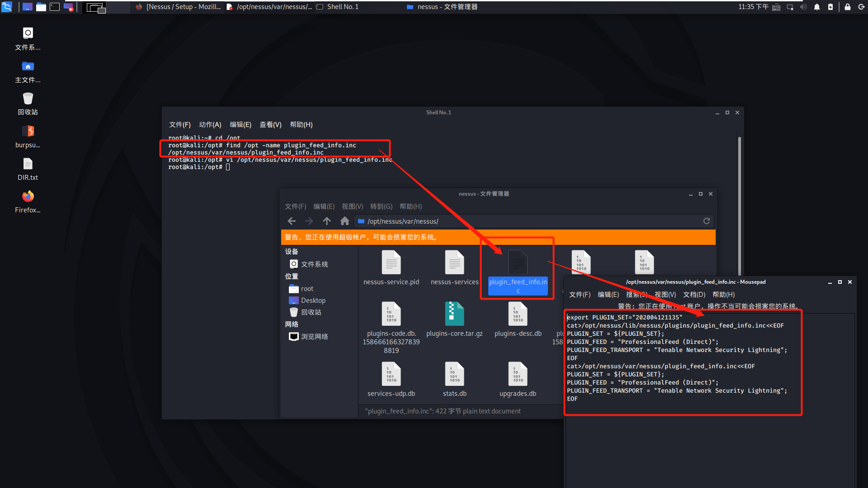This screenshot has height=488, width=868.
Task: Select the burpsuite desktop icon
Action: coord(28,136)
